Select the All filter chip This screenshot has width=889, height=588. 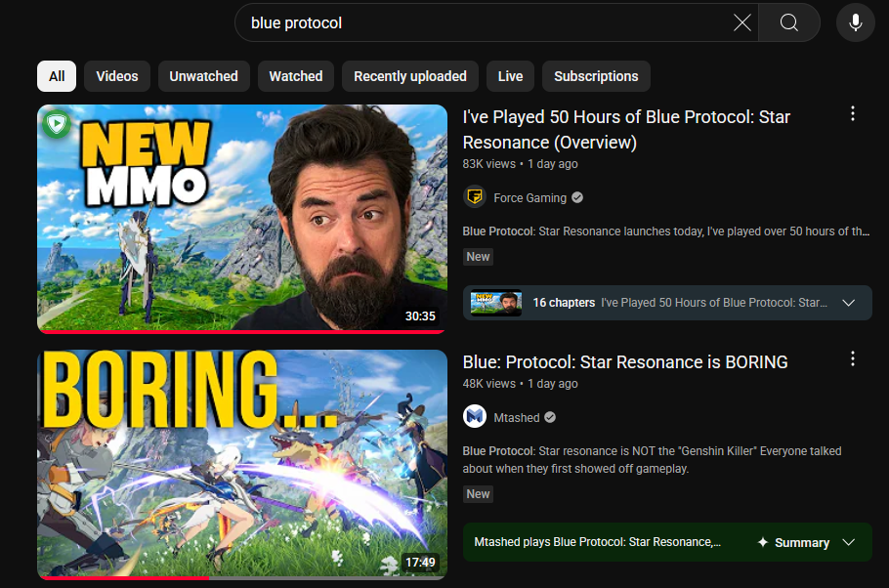coord(57,76)
